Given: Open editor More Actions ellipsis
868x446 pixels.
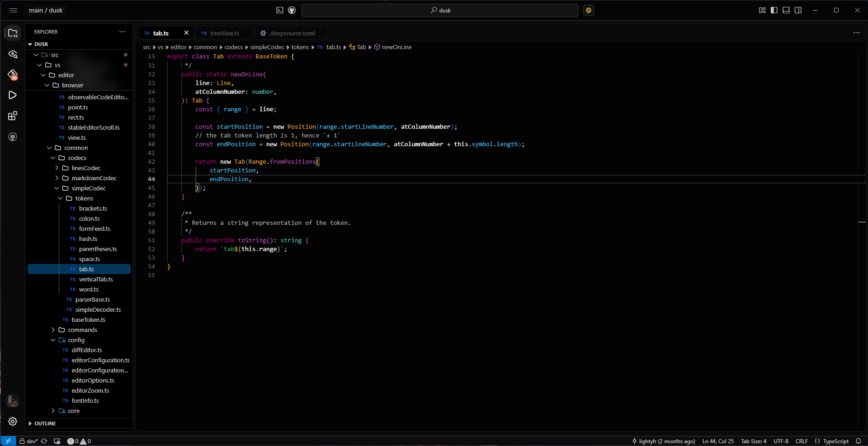Looking at the screenshot, I should click(856, 33).
